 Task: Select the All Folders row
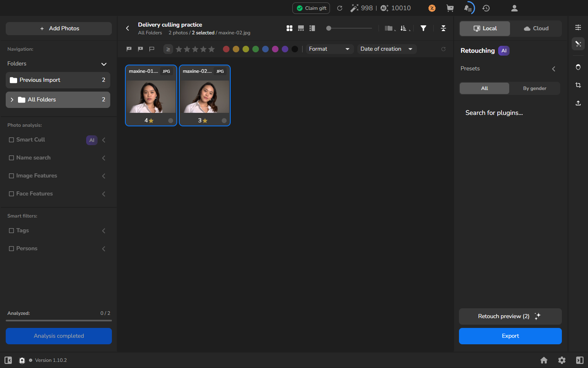point(58,100)
